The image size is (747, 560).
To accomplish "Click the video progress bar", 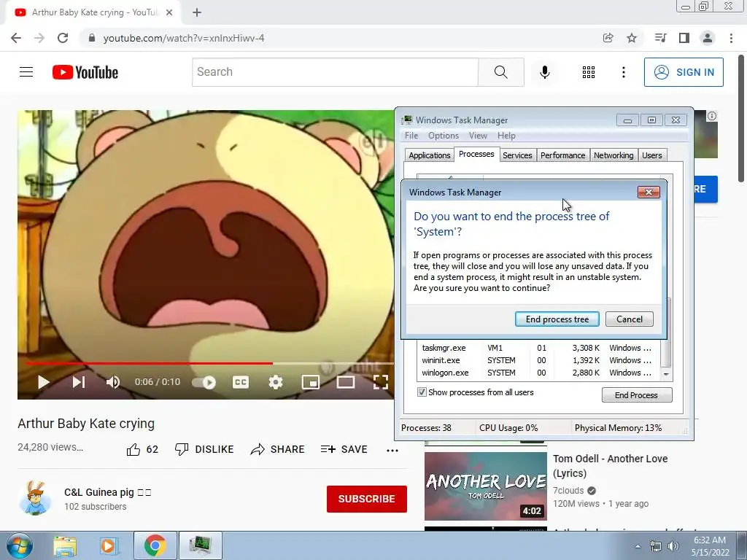I will tap(209, 363).
